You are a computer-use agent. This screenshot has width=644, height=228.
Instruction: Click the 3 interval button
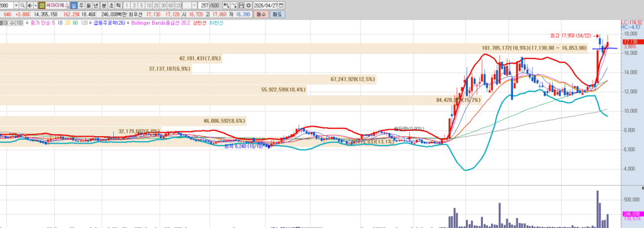point(135,5)
